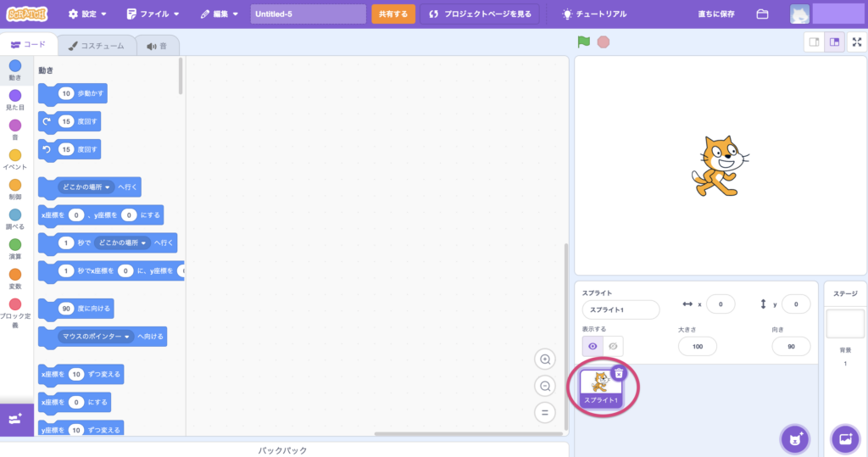Switch to コスチューム costumes tab
The height and width of the screenshot is (457, 868).
coord(97,46)
